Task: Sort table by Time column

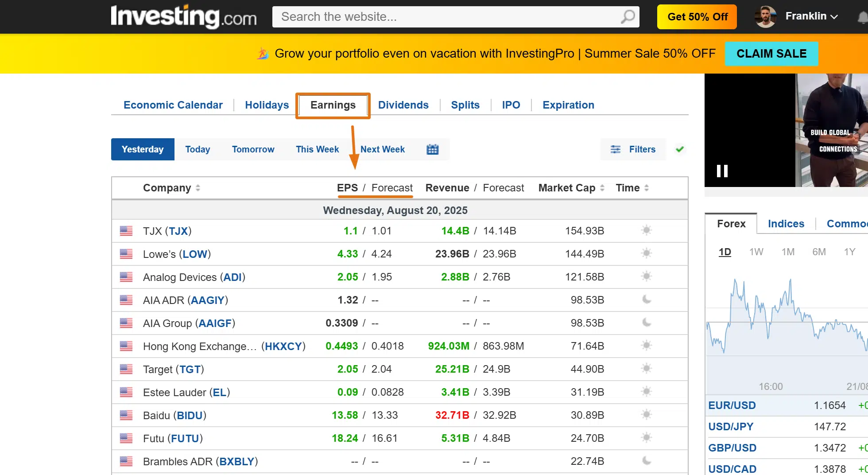Action: 632,188
